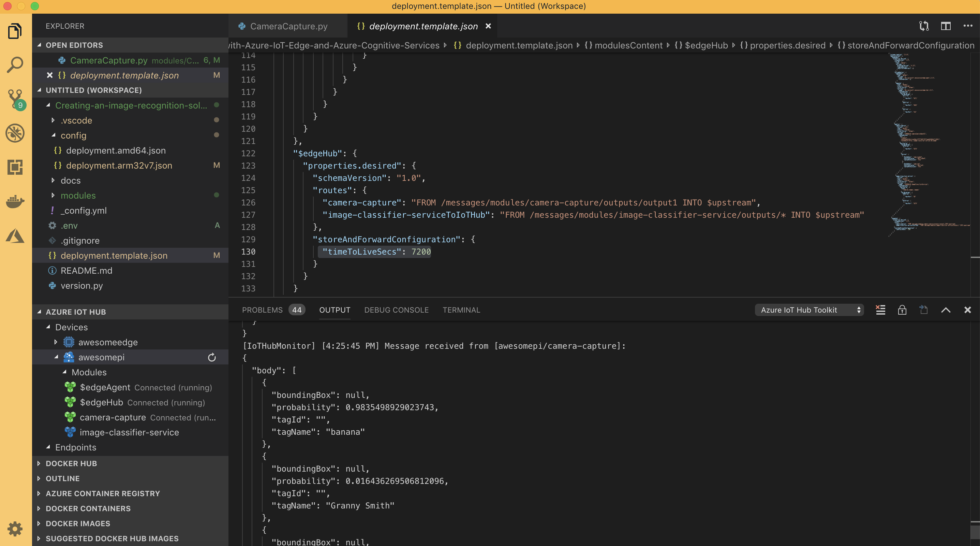Refresh the awesomepi device
Screen dimensions: 980x546
click(211, 357)
